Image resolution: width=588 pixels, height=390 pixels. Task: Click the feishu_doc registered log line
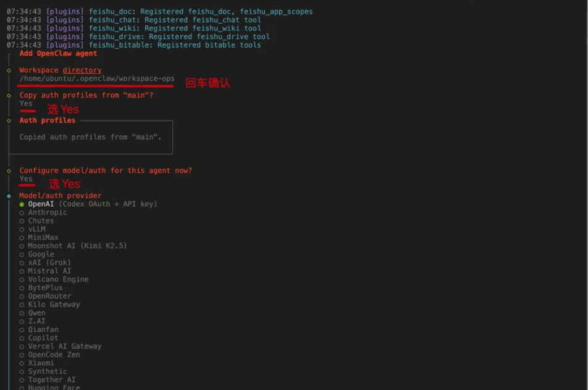coord(160,12)
